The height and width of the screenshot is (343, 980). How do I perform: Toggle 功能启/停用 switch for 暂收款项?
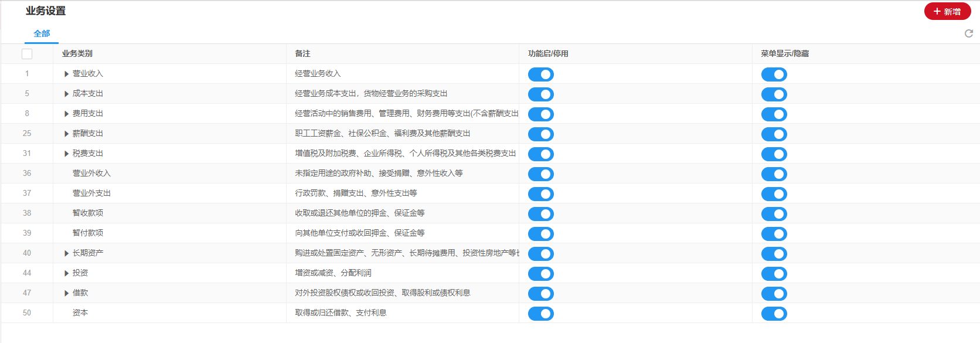[541, 214]
